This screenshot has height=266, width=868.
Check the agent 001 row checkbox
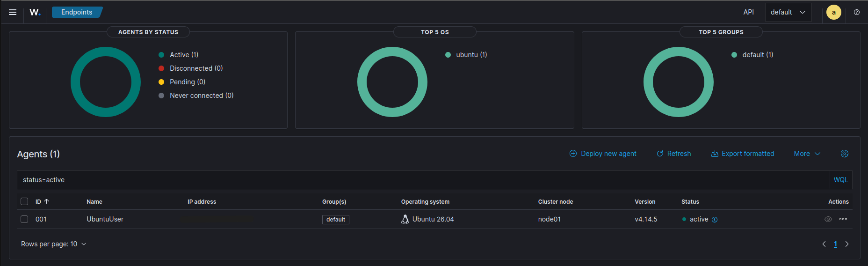(x=24, y=219)
